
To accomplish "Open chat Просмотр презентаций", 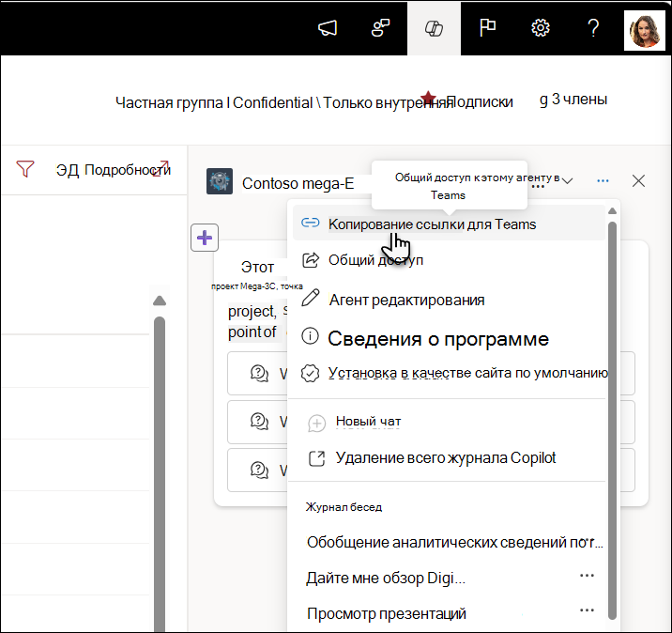I will (x=387, y=613).
